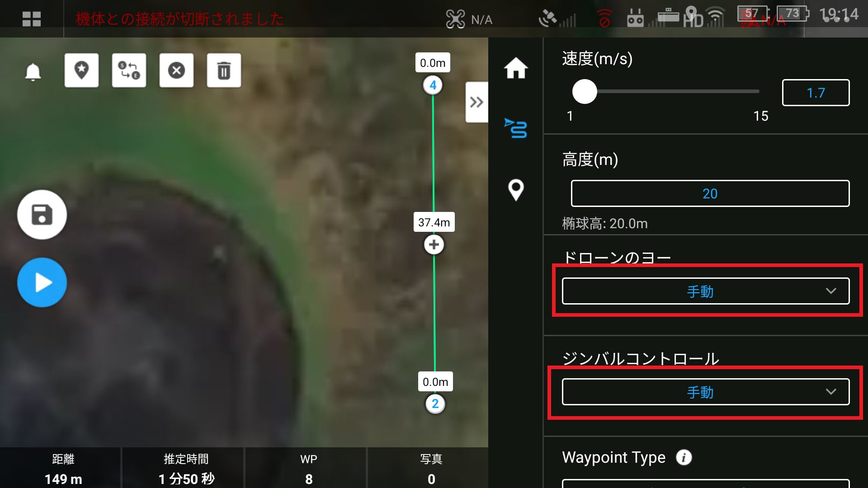Click the speed slider handle
This screenshot has height=488, width=868.
point(585,92)
